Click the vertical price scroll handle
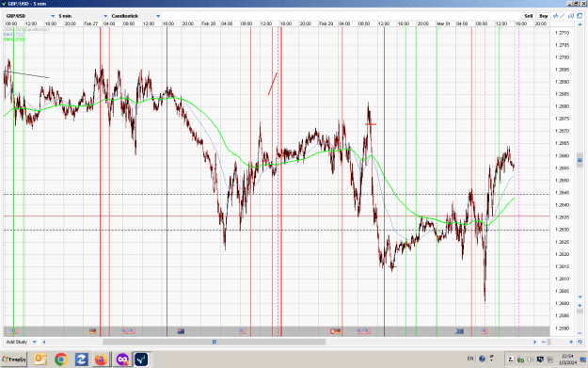This screenshot has height=368, width=588. click(580, 160)
